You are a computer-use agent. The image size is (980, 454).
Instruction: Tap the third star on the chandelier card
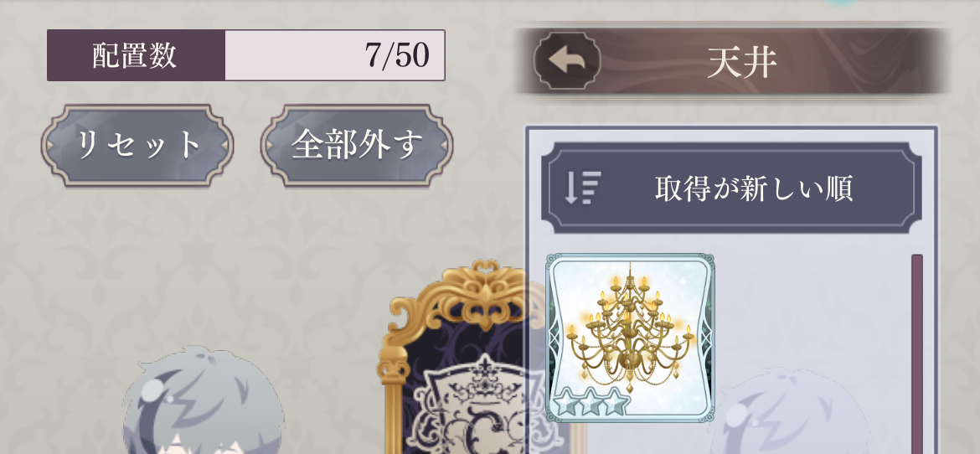tap(614, 402)
